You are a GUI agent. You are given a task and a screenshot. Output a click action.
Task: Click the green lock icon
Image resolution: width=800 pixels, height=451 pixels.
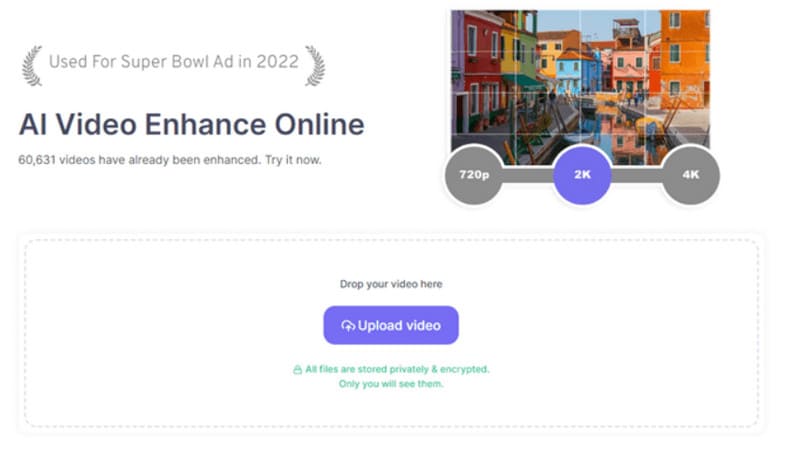(297, 369)
